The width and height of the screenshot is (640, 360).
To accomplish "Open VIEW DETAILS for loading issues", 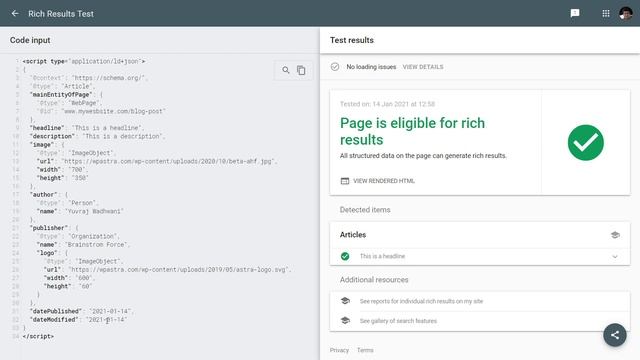I will coord(423,67).
